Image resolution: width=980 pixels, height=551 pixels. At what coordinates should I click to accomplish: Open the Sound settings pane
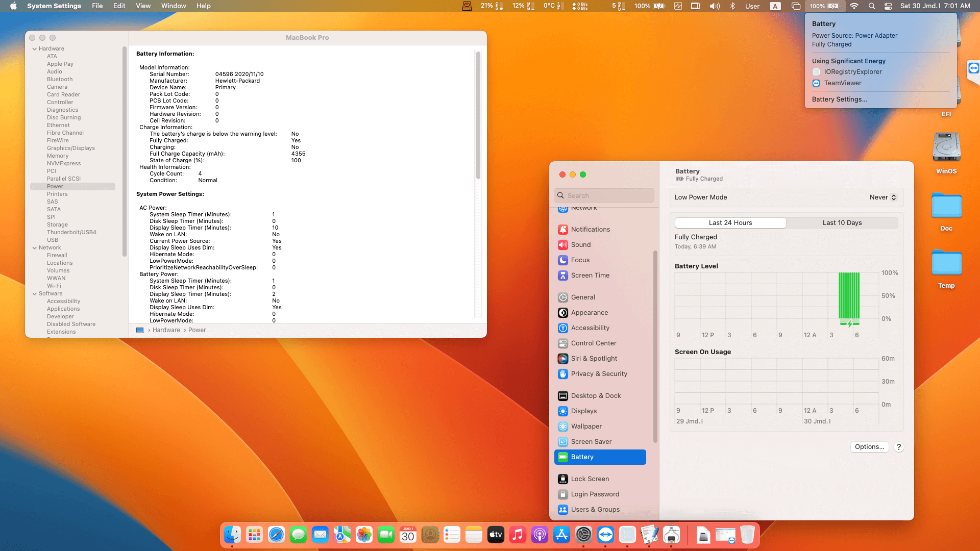pos(580,245)
